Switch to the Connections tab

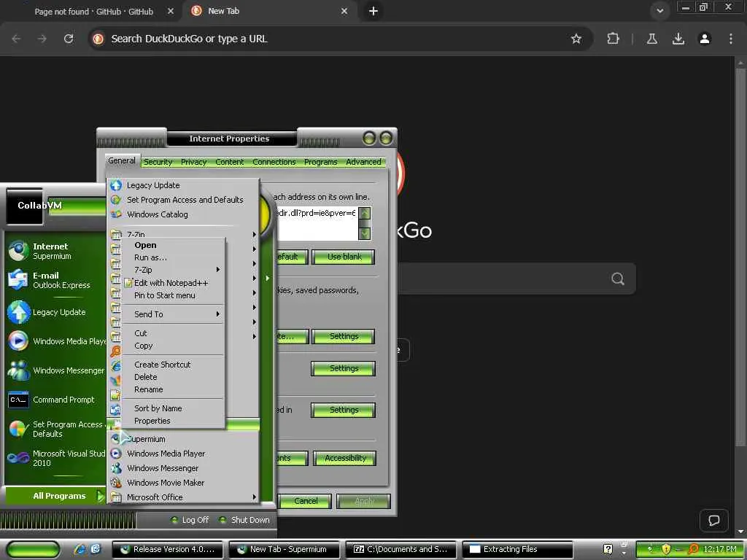point(274,162)
